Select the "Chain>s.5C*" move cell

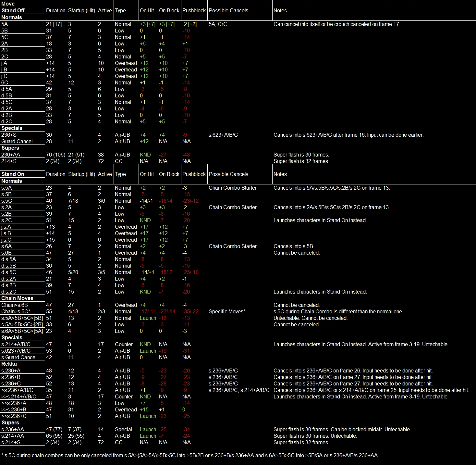coord(23,311)
